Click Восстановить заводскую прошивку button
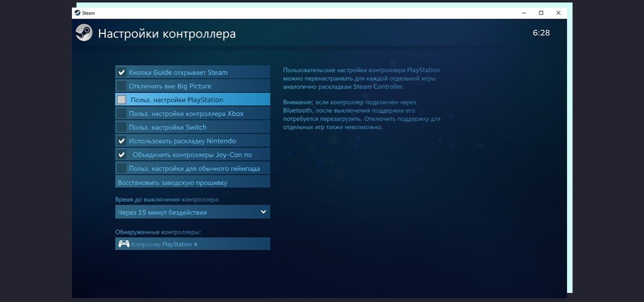Screen dimensions: 644x302 (193, 182)
